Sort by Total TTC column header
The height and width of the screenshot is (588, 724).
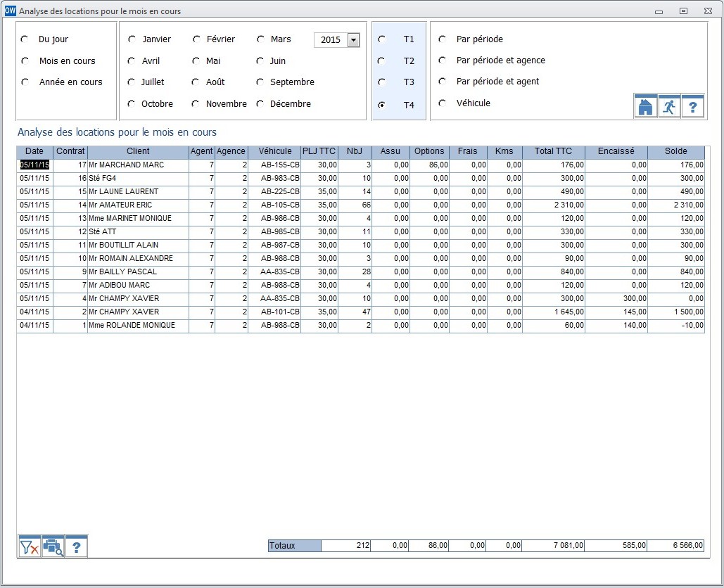[553, 151]
